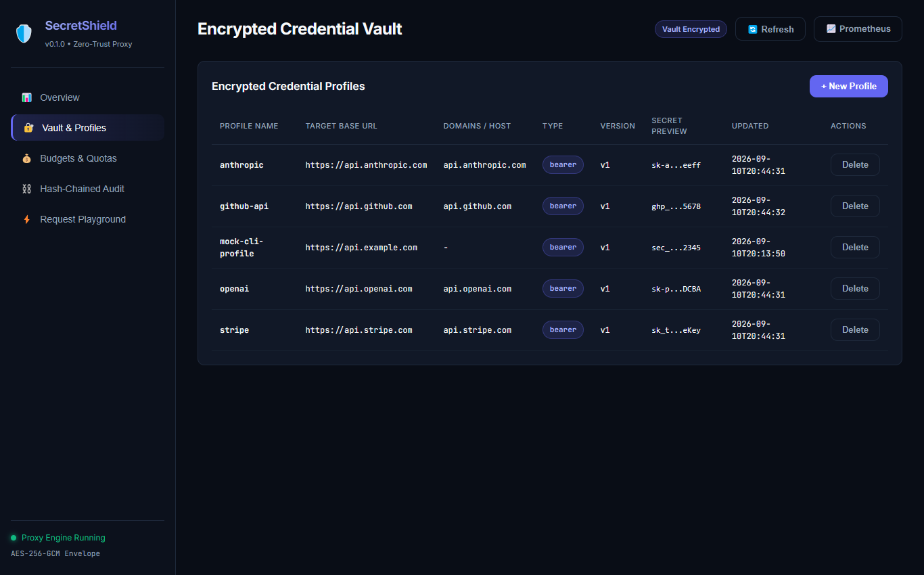Click the SECRET PREVIEW column header
Screen dimensions: 924x575
pos(669,126)
